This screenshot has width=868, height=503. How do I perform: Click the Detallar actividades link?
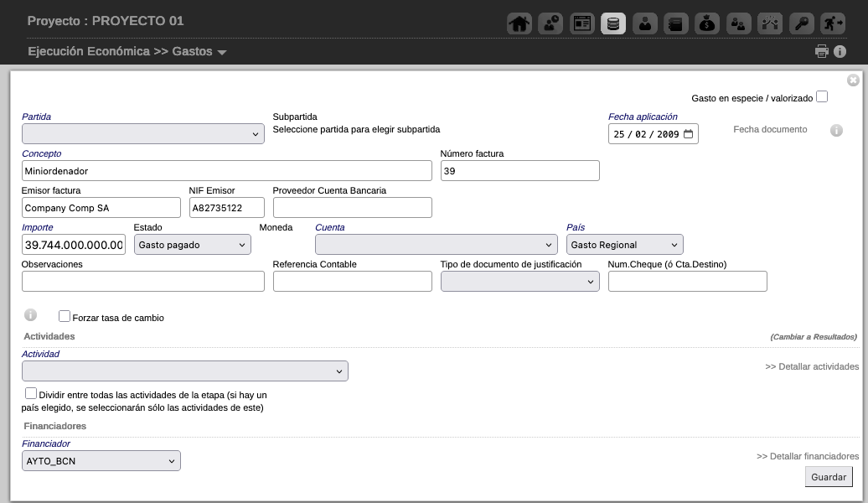[811, 367]
